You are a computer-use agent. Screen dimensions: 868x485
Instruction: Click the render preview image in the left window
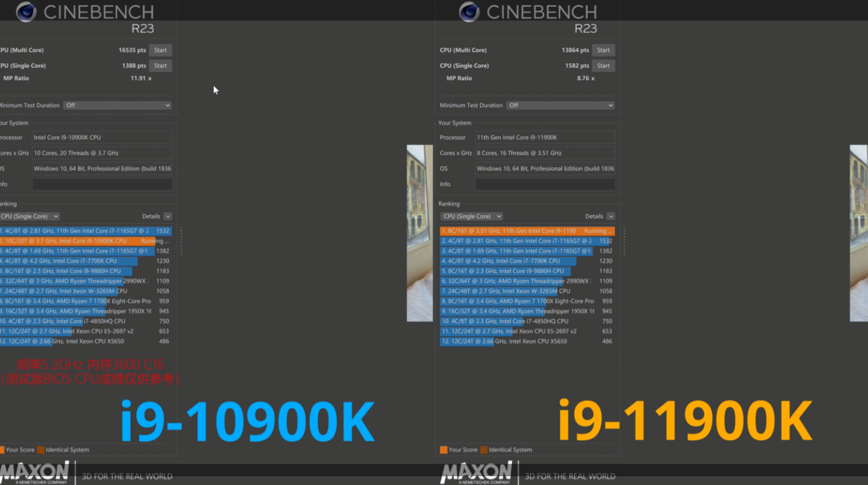pos(420,233)
